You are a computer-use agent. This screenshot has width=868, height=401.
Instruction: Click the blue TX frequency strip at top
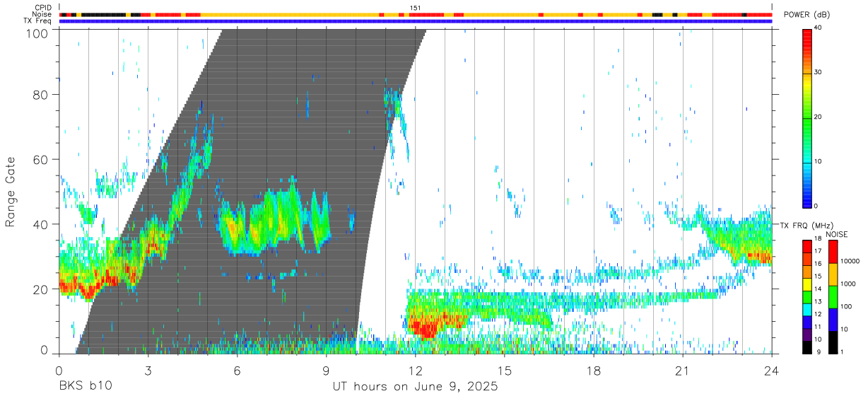(x=416, y=21)
